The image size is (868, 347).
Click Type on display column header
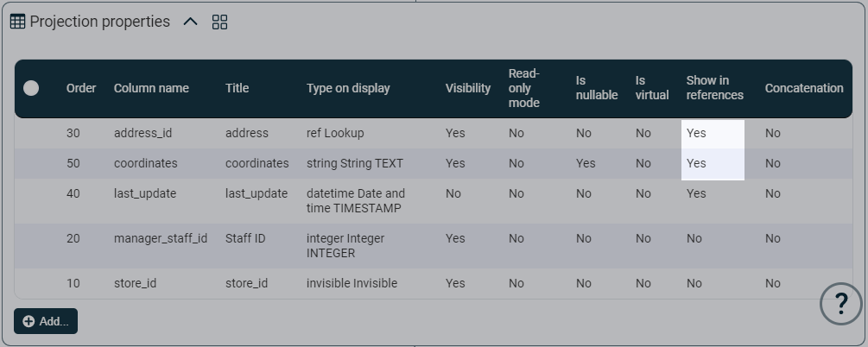(x=348, y=88)
